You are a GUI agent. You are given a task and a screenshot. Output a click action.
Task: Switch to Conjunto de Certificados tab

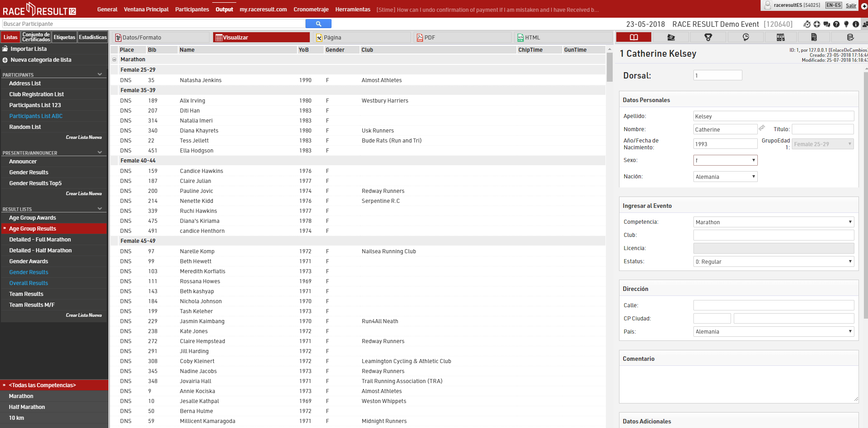36,37
